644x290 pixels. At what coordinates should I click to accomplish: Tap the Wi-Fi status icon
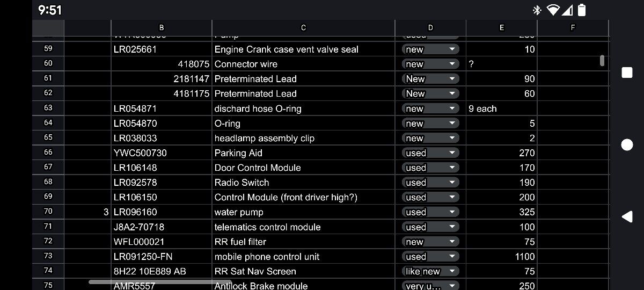pos(552,10)
